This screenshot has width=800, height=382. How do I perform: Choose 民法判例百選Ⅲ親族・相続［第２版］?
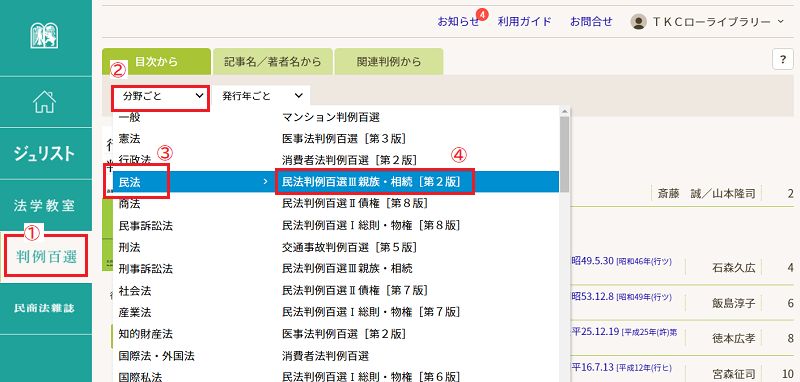click(x=371, y=182)
